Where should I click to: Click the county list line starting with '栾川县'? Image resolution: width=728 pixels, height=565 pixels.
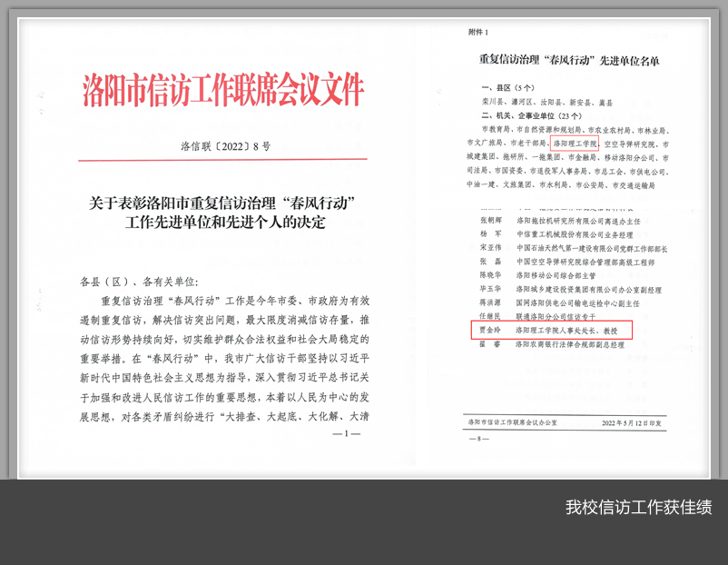(547, 103)
